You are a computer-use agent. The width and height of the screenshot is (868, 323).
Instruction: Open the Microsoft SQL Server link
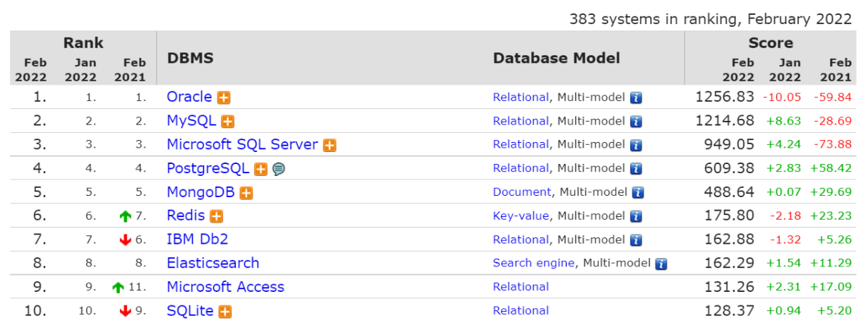[242, 144]
